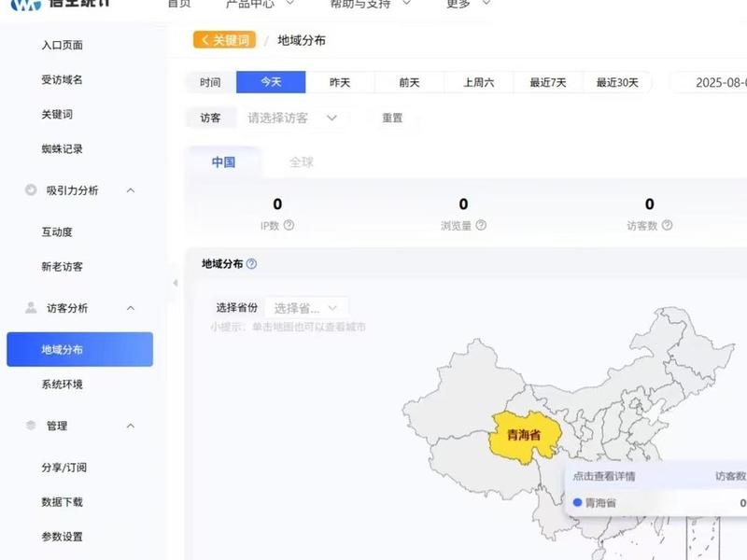Viewport: 747px width, 560px height.
Task: Select the 上周六 time filter
Action: [478, 82]
